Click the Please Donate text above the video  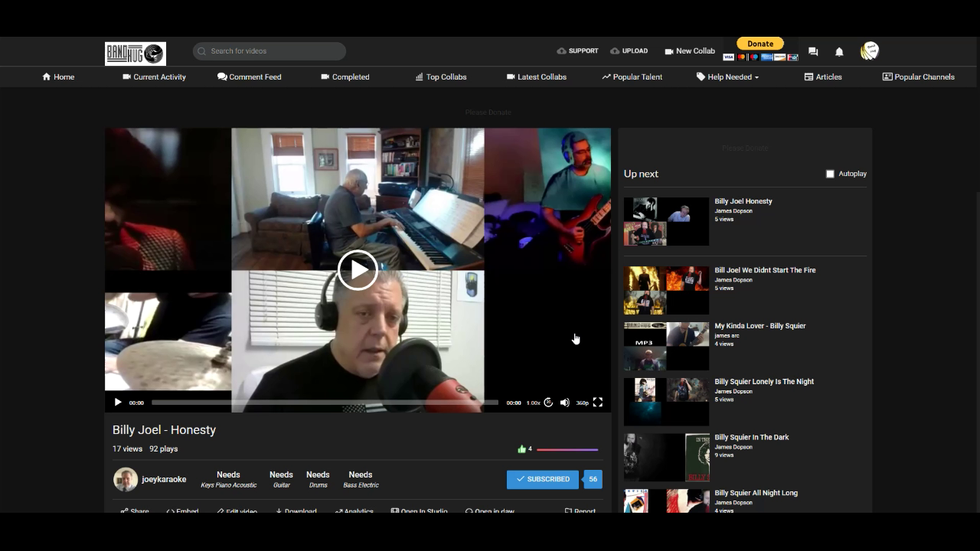[x=488, y=112]
